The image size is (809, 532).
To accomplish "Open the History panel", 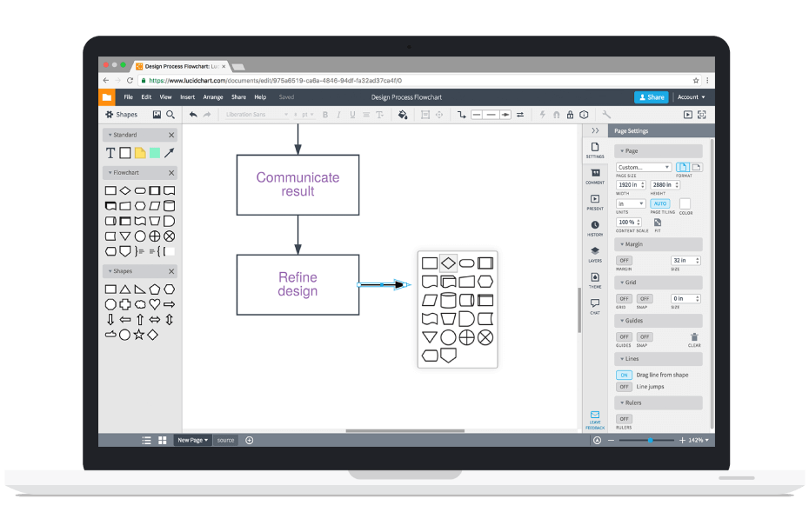I will pyautogui.click(x=595, y=227).
